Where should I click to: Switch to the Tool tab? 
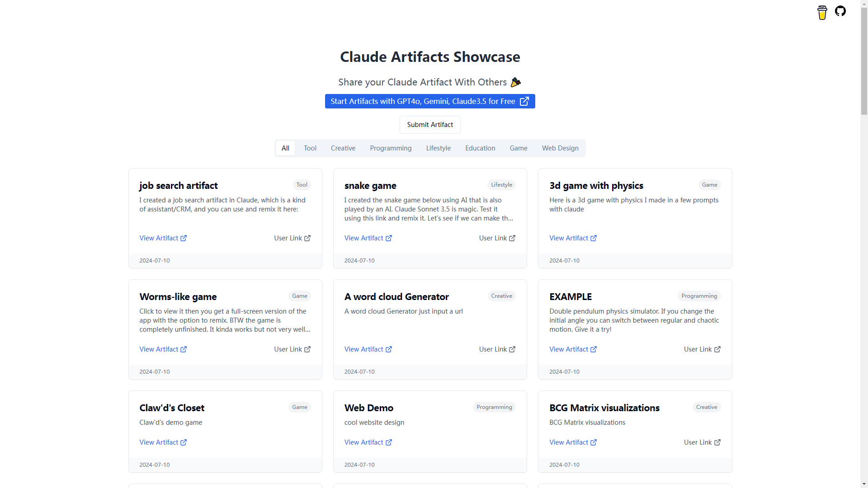(x=310, y=148)
